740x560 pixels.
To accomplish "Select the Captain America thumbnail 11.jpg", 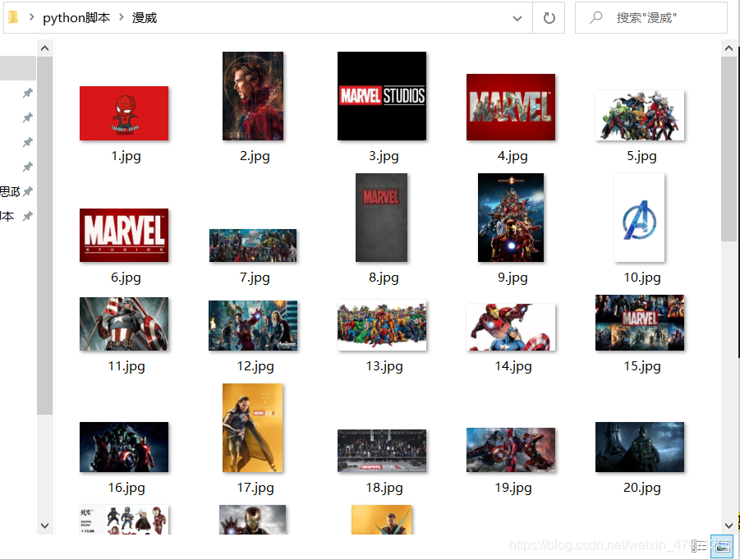I will coord(124,324).
